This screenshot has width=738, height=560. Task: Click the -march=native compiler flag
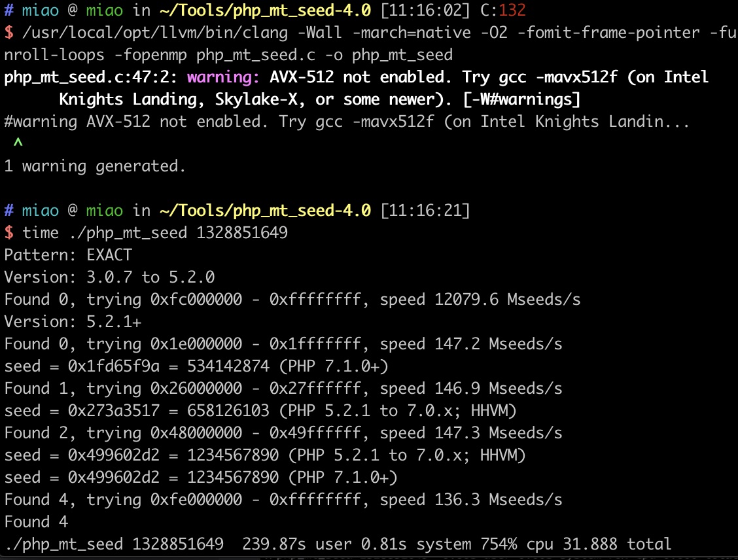(x=412, y=33)
